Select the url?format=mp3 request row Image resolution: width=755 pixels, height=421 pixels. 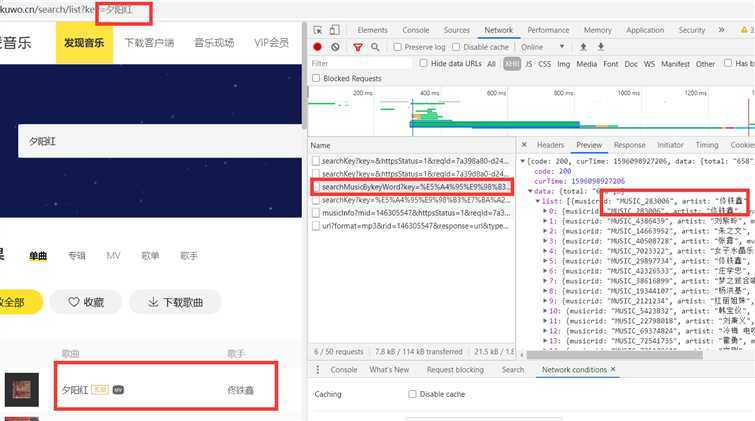(x=412, y=225)
